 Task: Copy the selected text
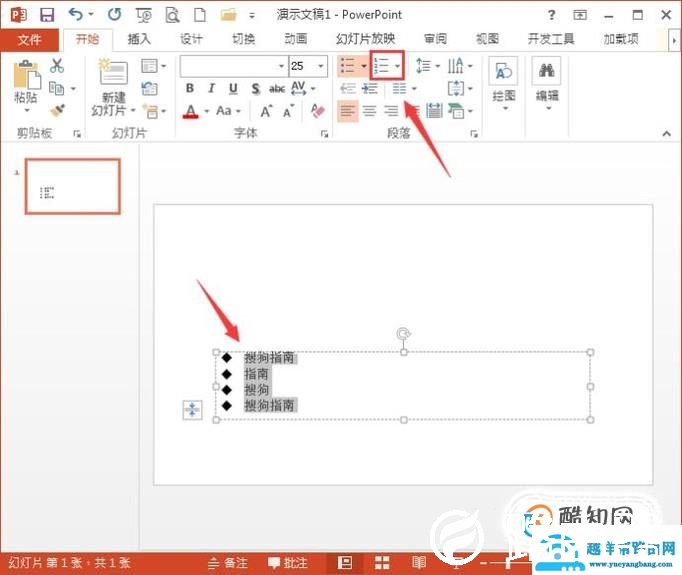(x=57, y=88)
